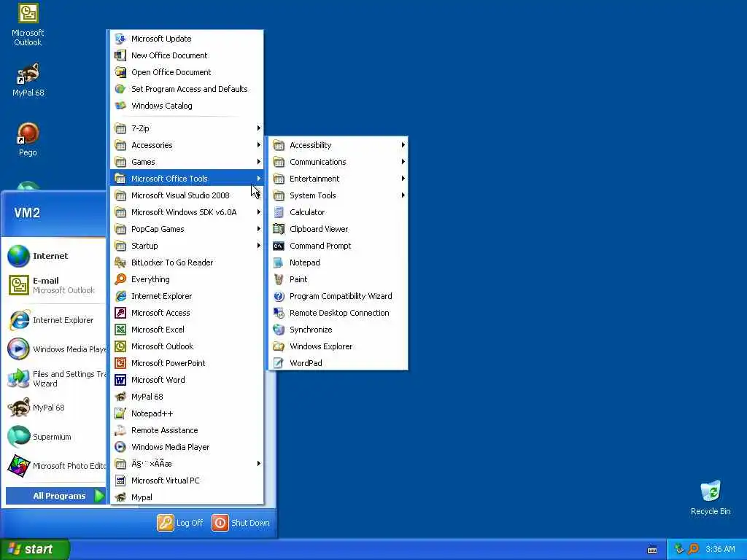Expand the Games folder
The height and width of the screenshot is (560, 747).
click(187, 162)
